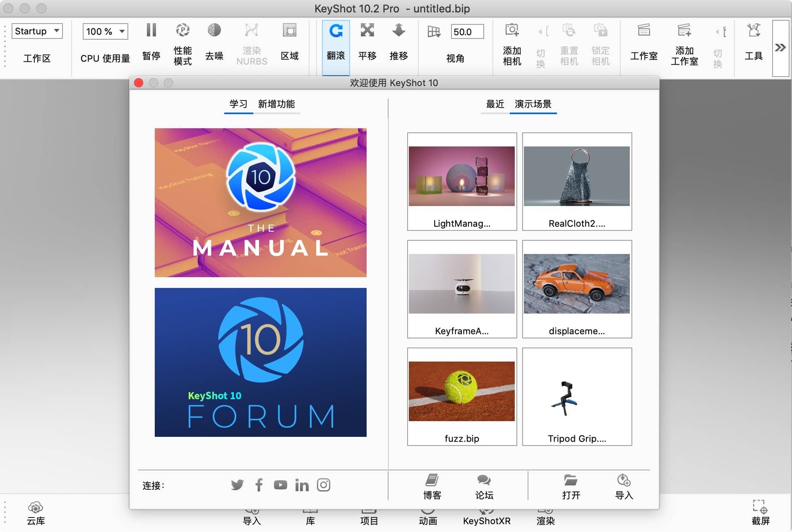Open the Studio (工作室) icon
The width and height of the screenshot is (792, 532).
point(644,30)
